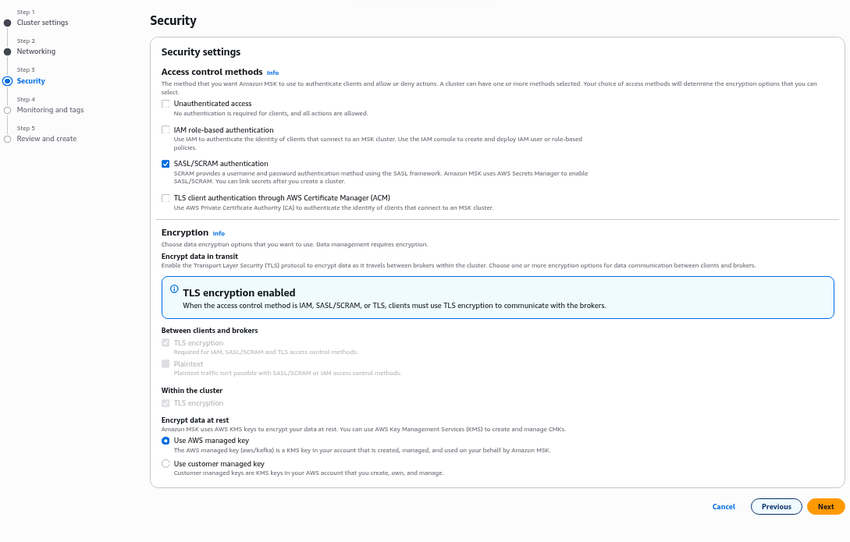This screenshot has height=542, width=850.
Task: Go to Cluster settings step
Action: [x=43, y=22]
